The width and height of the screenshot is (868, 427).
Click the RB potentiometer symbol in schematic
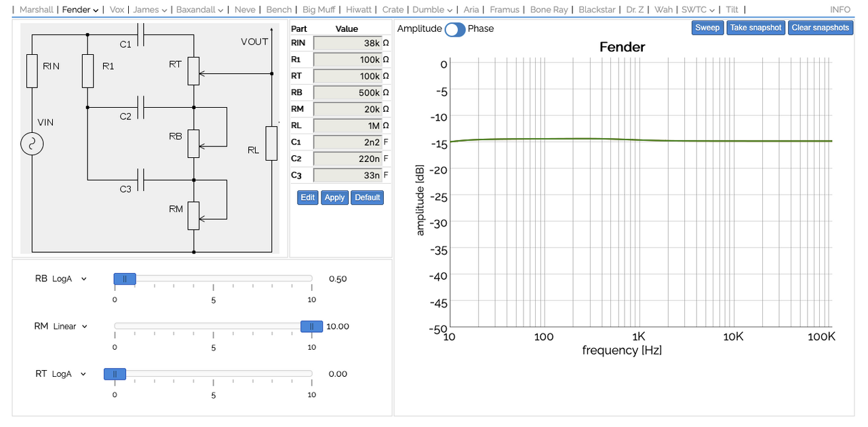tap(195, 143)
